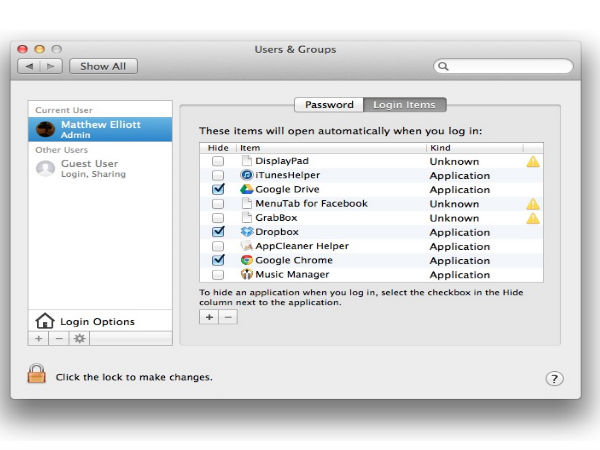Uncheck the Hide checkbox for Google Drive
600x450 pixels.
218,189
